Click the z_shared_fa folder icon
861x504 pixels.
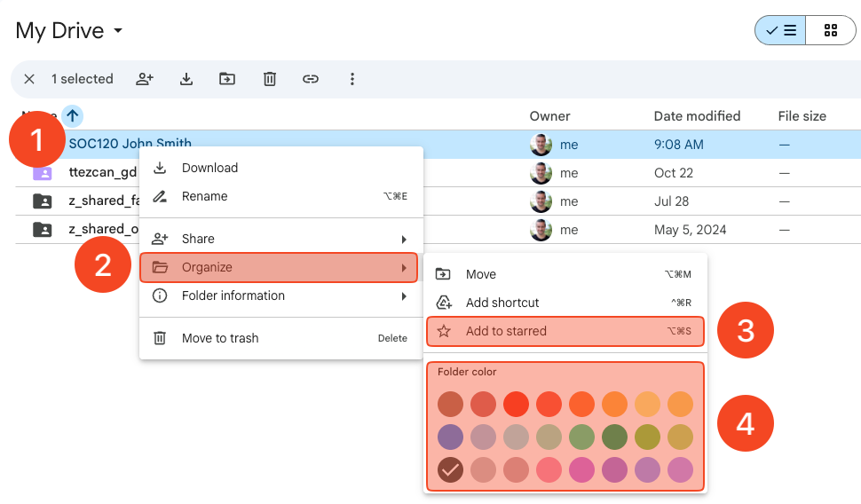(x=43, y=201)
